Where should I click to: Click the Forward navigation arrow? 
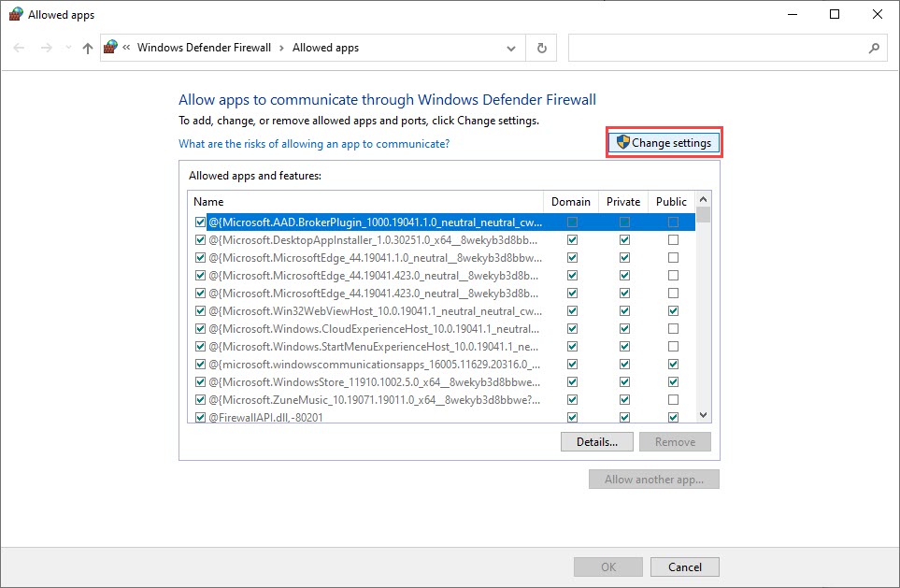(x=47, y=48)
